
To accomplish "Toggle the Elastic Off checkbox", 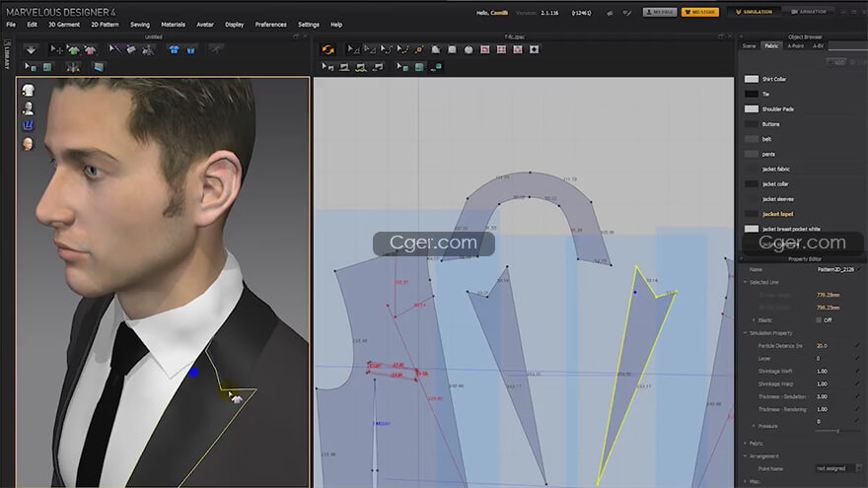I will (819, 319).
